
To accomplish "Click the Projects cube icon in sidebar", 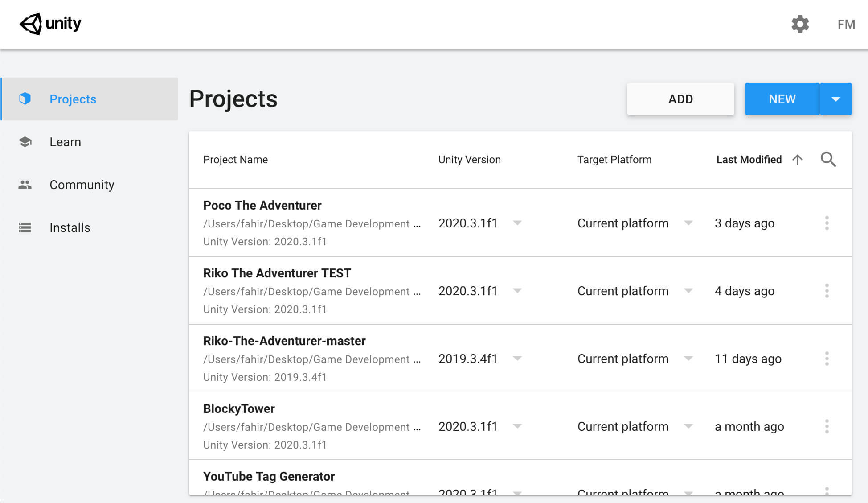I will [x=25, y=99].
